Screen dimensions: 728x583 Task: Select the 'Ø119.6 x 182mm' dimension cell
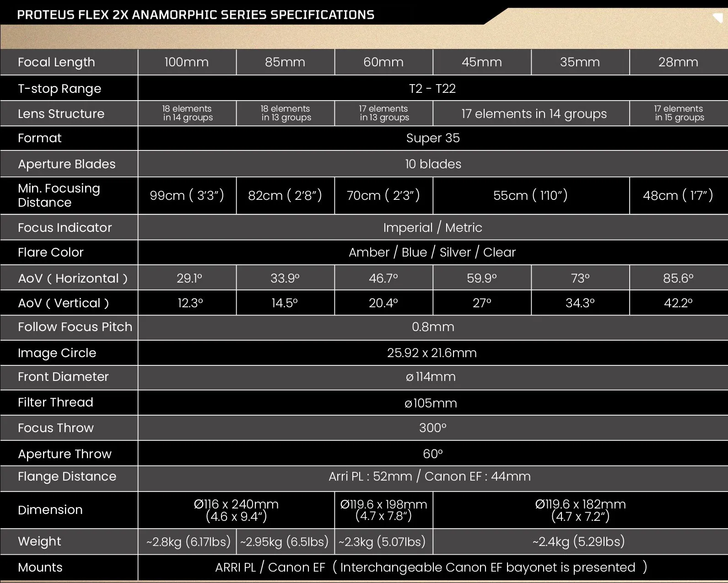(x=580, y=510)
